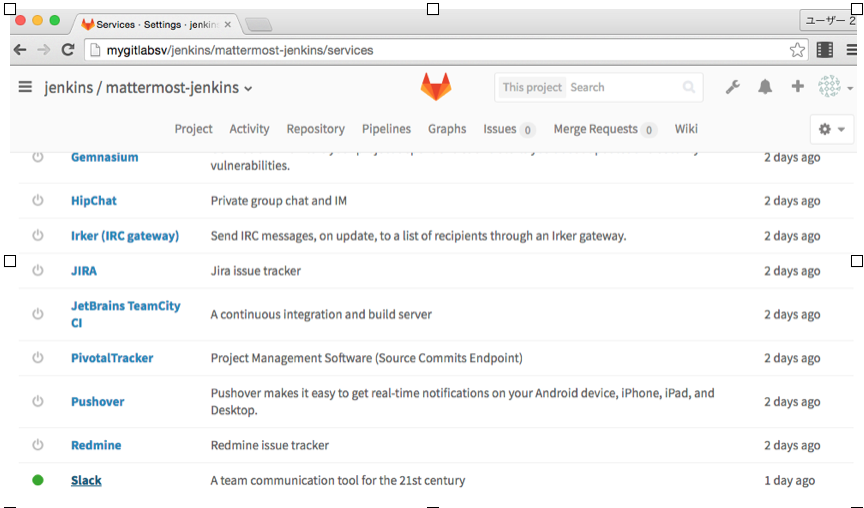Go to the Pipelines tab
The width and height of the screenshot is (864, 508).
tap(386, 129)
